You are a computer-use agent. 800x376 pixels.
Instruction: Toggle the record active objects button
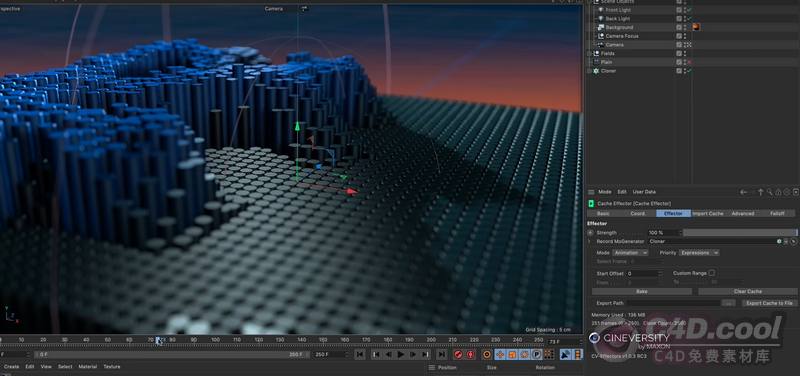pyautogui.click(x=458, y=354)
